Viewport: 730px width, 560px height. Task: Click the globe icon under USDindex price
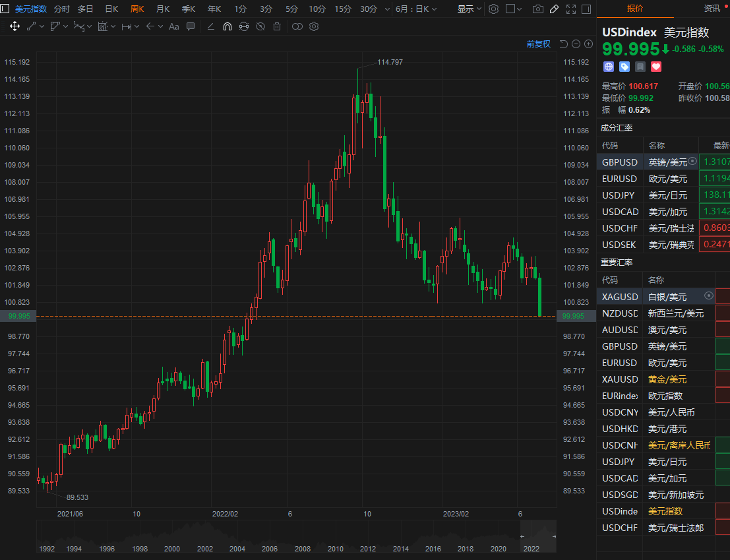(x=609, y=67)
